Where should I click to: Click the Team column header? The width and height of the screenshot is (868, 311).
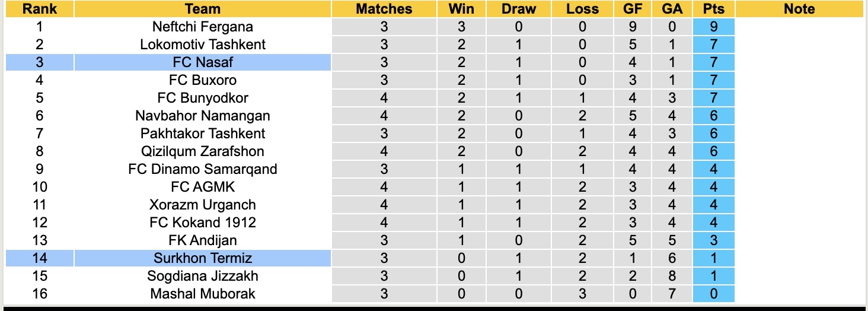click(x=203, y=9)
